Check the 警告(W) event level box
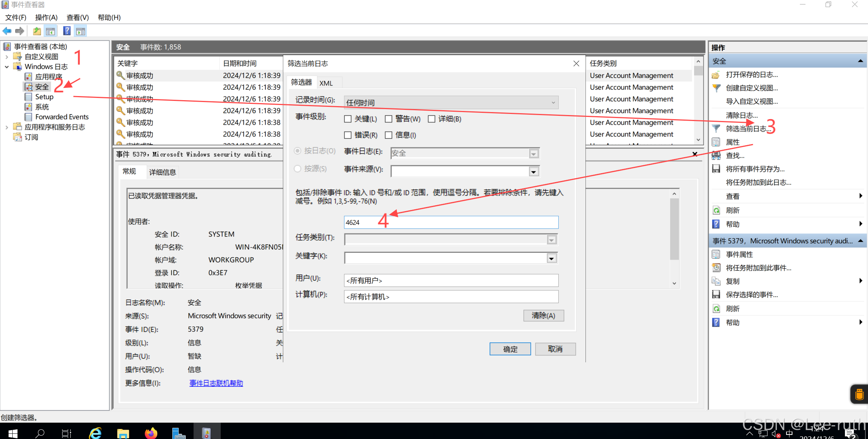868x439 pixels. coord(389,119)
